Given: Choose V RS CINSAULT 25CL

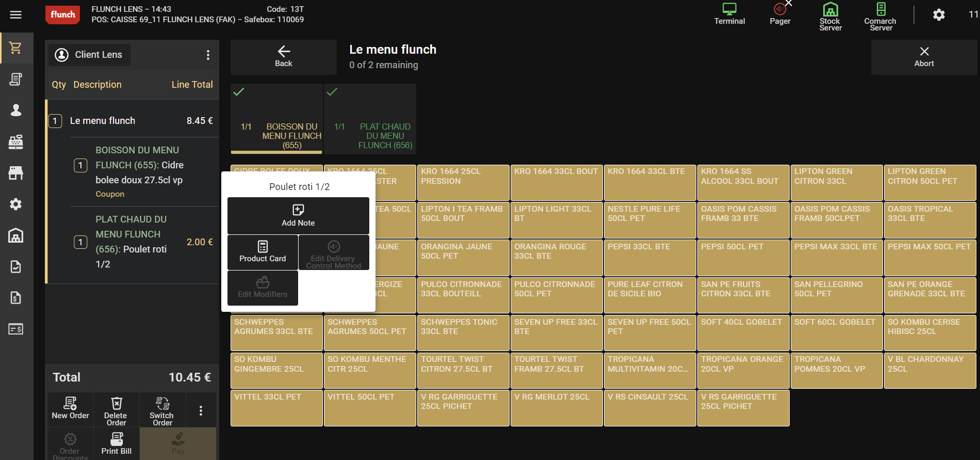Looking at the screenshot, I should click(650, 408).
